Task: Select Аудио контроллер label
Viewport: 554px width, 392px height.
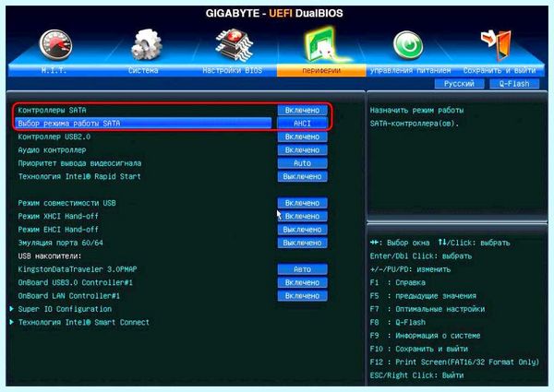Action: (52, 150)
